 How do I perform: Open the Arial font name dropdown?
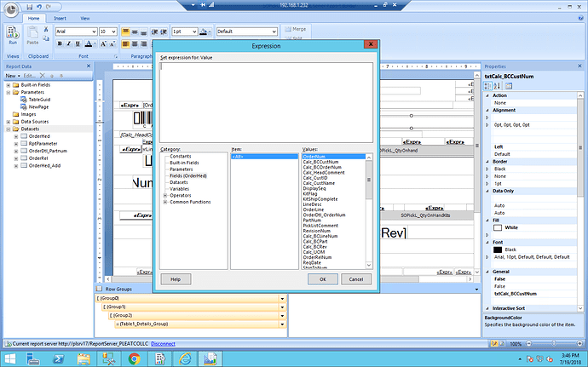pos(94,32)
